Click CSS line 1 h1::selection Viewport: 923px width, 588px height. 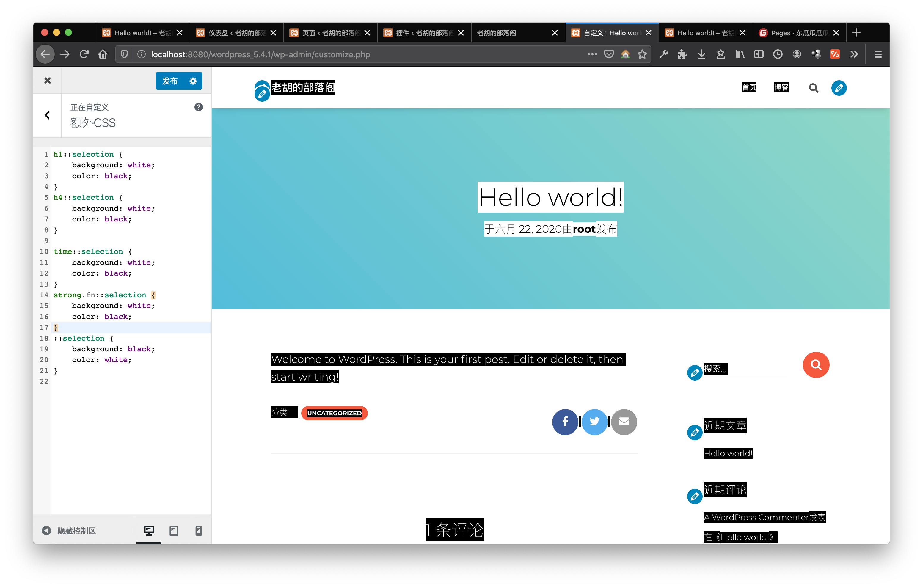(x=84, y=155)
